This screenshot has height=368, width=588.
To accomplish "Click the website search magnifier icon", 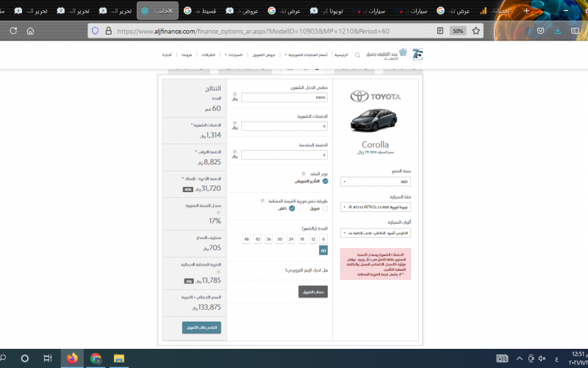I will (x=357, y=54).
